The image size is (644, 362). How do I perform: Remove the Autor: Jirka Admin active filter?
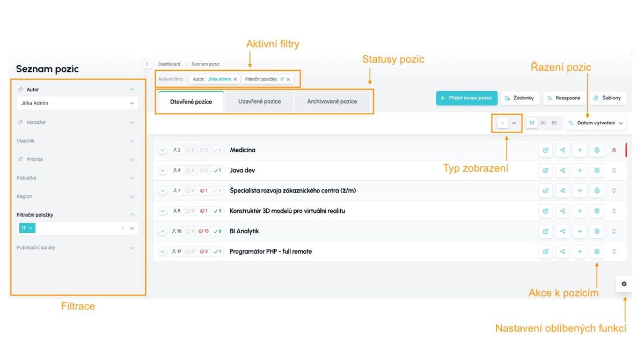coord(235,79)
